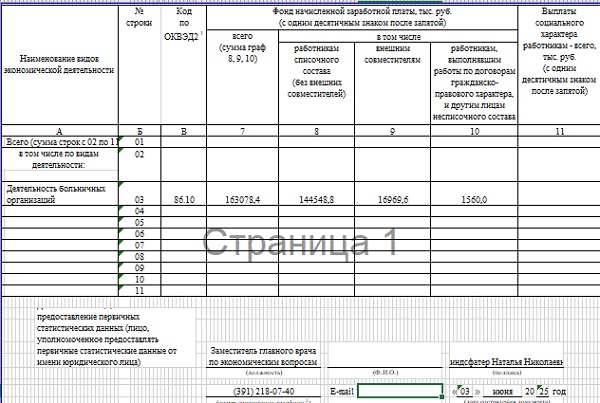Select the 'Наименование видов экономической деятельности' header
The image size is (600, 403).
(x=60, y=66)
